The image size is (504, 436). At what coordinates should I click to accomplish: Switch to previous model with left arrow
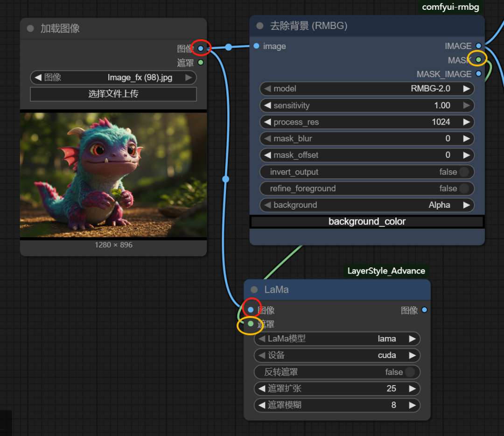pyautogui.click(x=267, y=89)
